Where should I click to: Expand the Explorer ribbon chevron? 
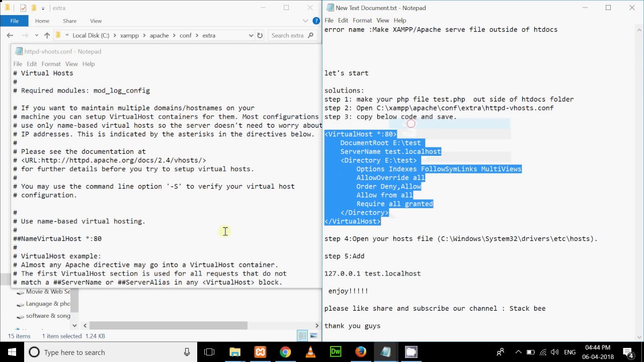(305, 21)
